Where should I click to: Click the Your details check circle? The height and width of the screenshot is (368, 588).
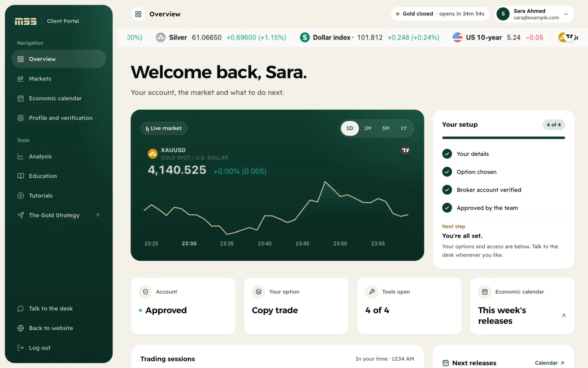(447, 154)
